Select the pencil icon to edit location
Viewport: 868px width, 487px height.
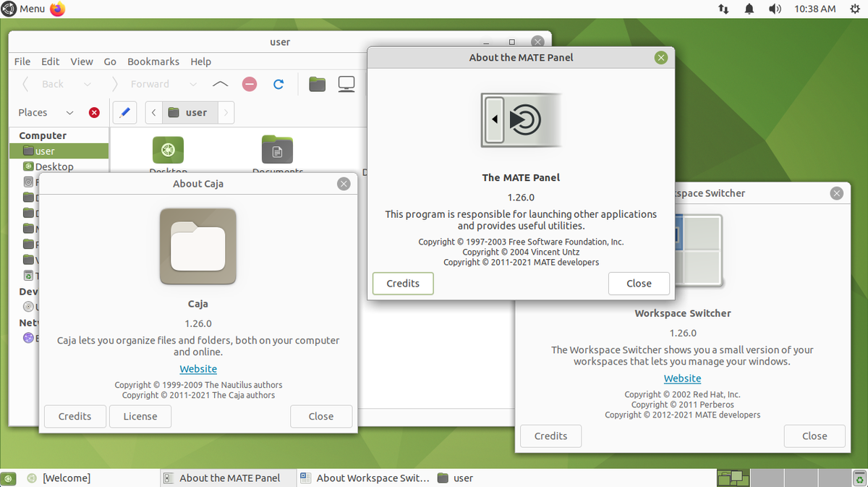pyautogui.click(x=124, y=112)
